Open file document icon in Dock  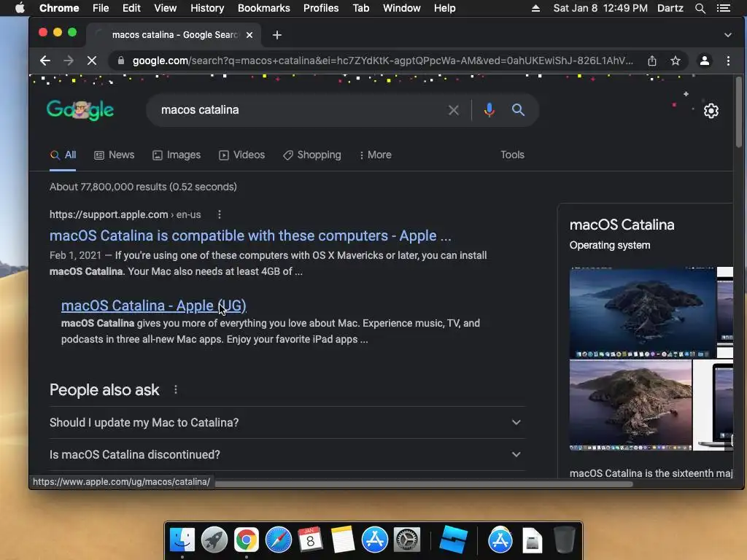click(532, 540)
